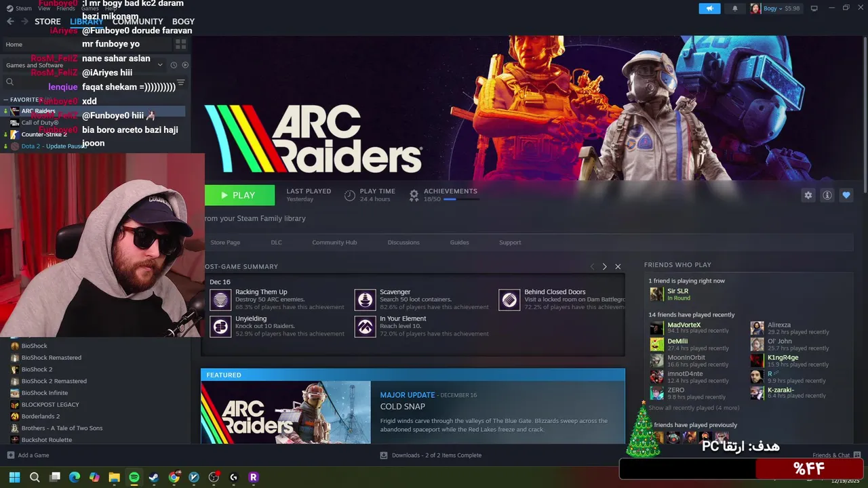868x488 pixels.
Task: Open Spotify from the taskbar
Action: coord(134,477)
